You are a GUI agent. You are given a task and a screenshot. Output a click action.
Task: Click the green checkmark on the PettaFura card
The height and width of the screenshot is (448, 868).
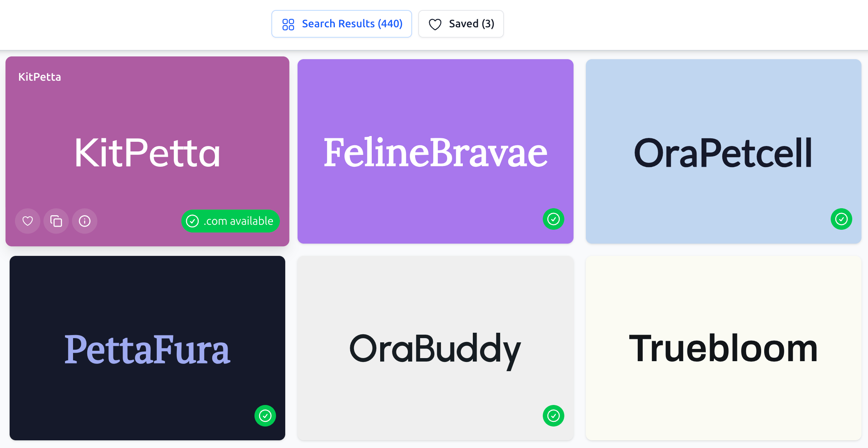point(265,416)
